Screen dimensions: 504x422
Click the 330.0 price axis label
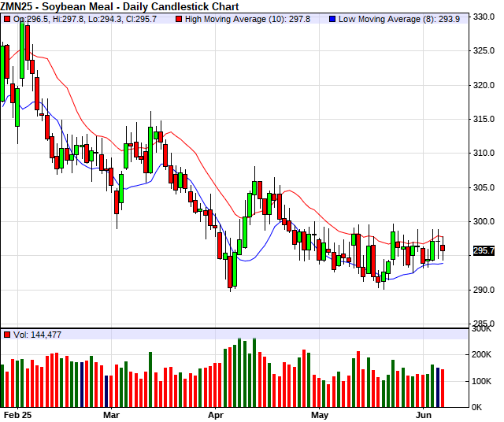tap(483, 17)
